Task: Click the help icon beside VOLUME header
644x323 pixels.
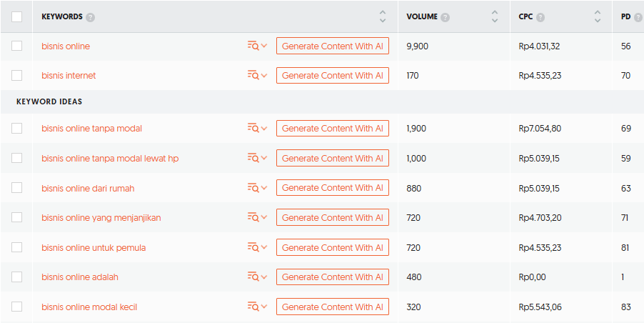Action: tap(446, 17)
